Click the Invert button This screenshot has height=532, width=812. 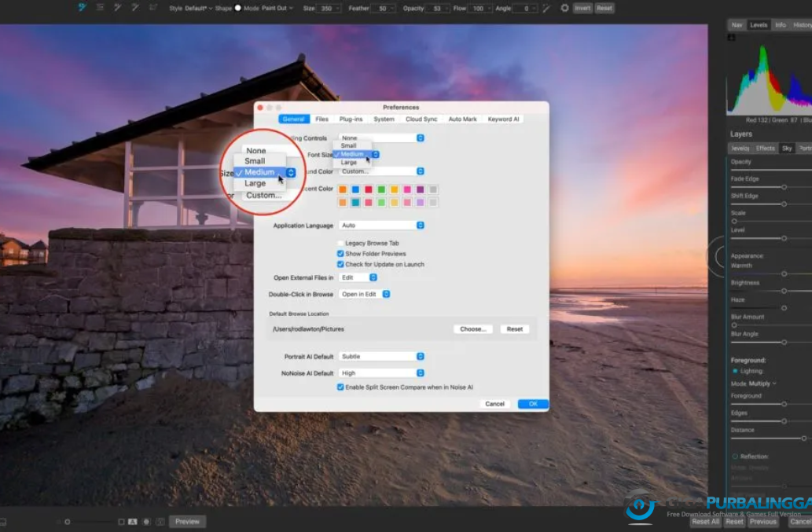click(582, 9)
